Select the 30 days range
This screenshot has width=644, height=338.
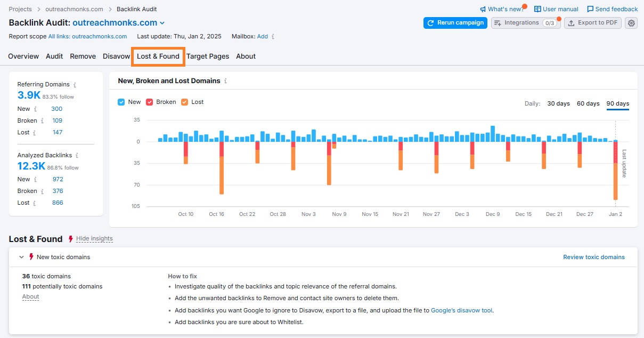(x=559, y=103)
